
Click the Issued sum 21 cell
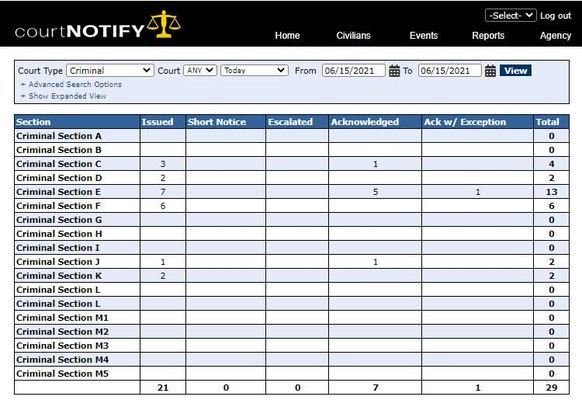(x=163, y=388)
